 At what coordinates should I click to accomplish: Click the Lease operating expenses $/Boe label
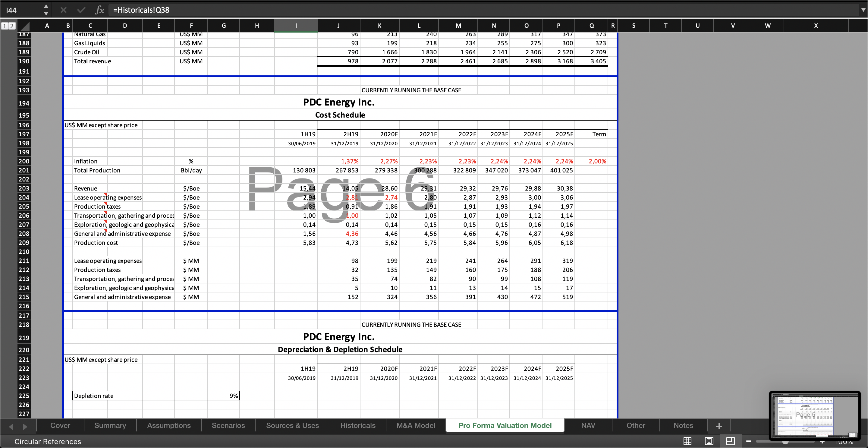(x=108, y=197)
